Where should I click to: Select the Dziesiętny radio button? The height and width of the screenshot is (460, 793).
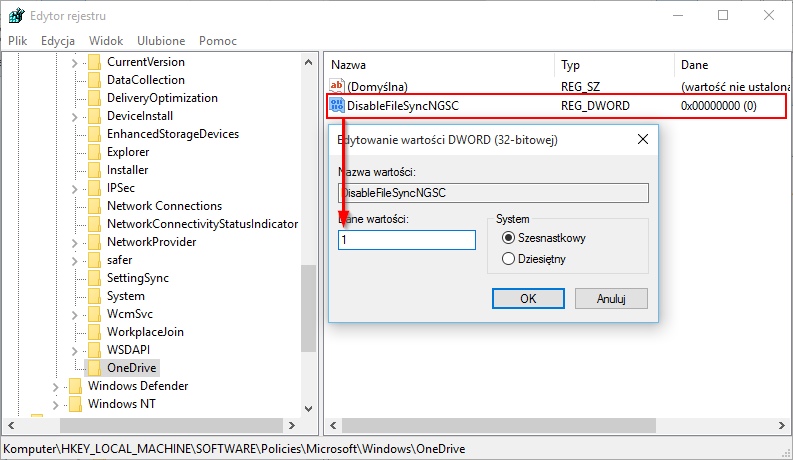click(508, 259)
